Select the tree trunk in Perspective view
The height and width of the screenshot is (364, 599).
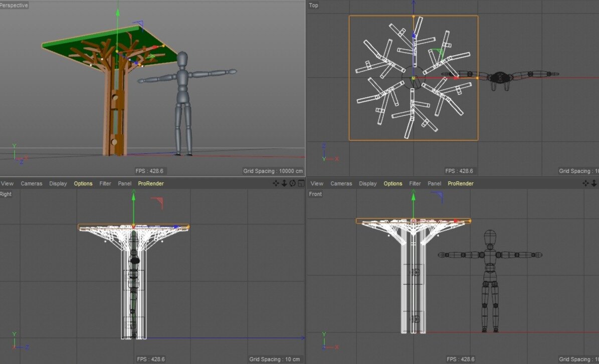[x=114, y=115]
